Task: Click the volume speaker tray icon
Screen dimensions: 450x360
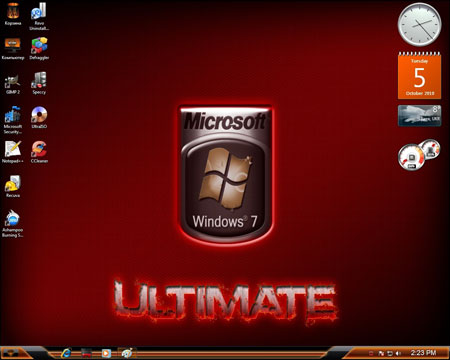Action: coord(398,353)
